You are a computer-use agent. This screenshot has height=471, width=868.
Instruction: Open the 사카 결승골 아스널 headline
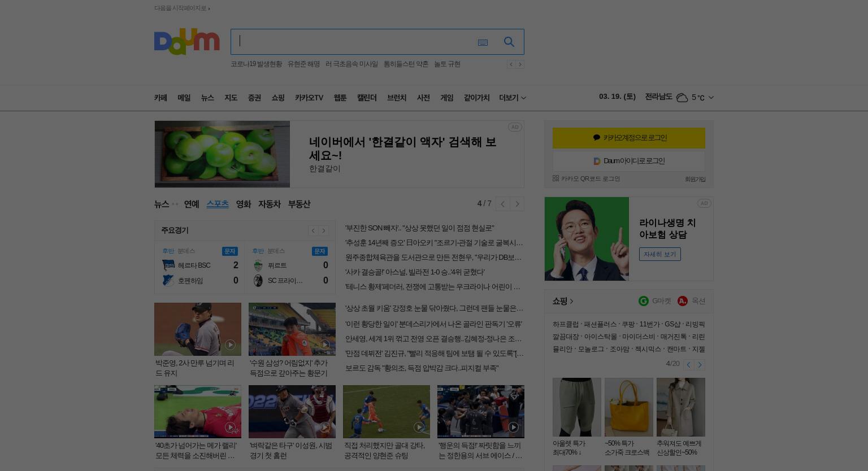pos(415,272)
